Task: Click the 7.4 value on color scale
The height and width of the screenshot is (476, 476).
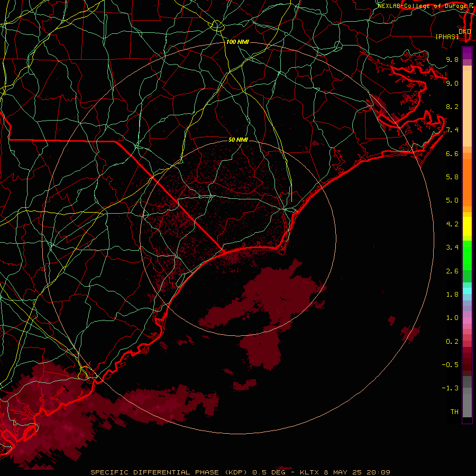Action: point(452,130)
